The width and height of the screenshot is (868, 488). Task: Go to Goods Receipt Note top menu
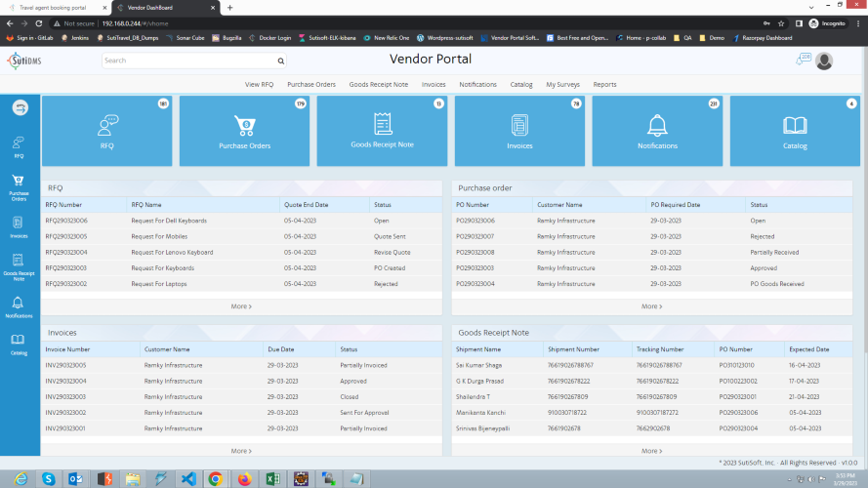[x=379, y=85]
